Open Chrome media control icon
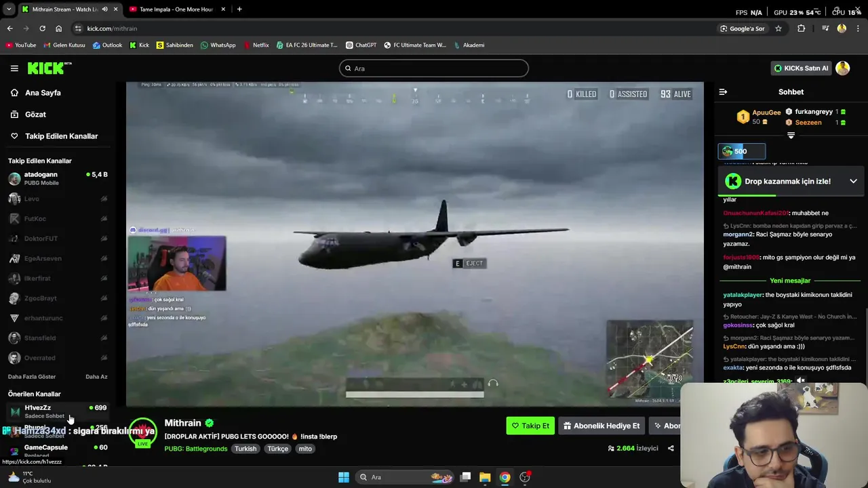The width and height of the screenshot is (868, 488). coord(825,28)
